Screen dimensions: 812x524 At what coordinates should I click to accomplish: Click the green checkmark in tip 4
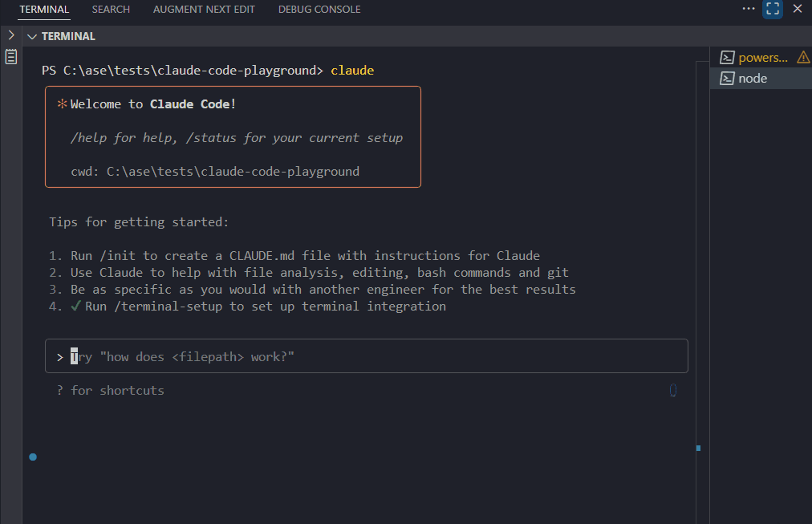click(x=75, y=306)
